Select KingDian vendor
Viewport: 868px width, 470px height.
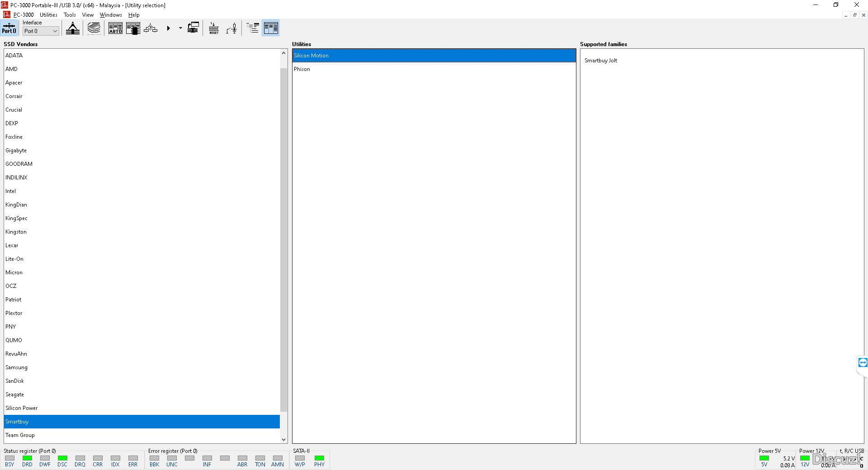tap(142, 205)
